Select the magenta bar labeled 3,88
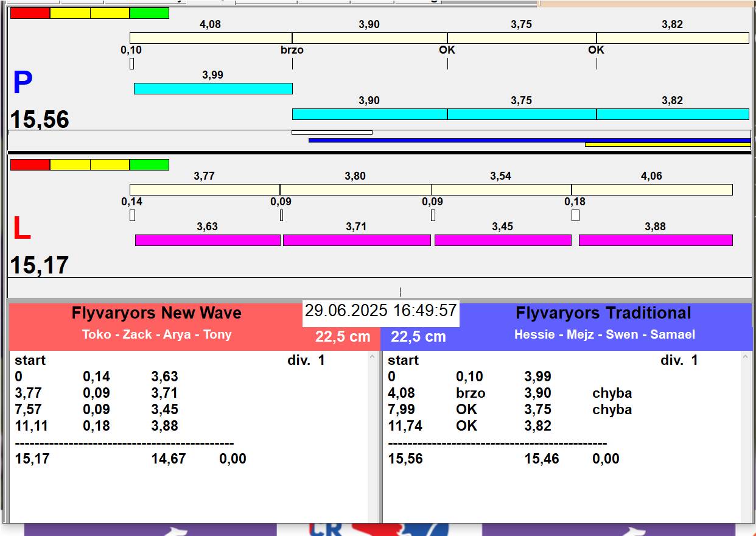Image resolution: width=756 pixels, height=536 pixels. tap(656, 240)
